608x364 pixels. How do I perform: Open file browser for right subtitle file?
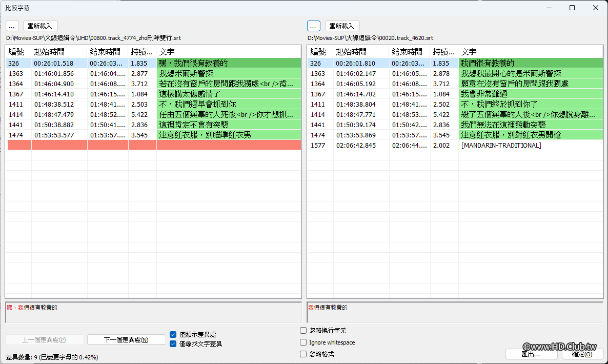click(314, 26)
